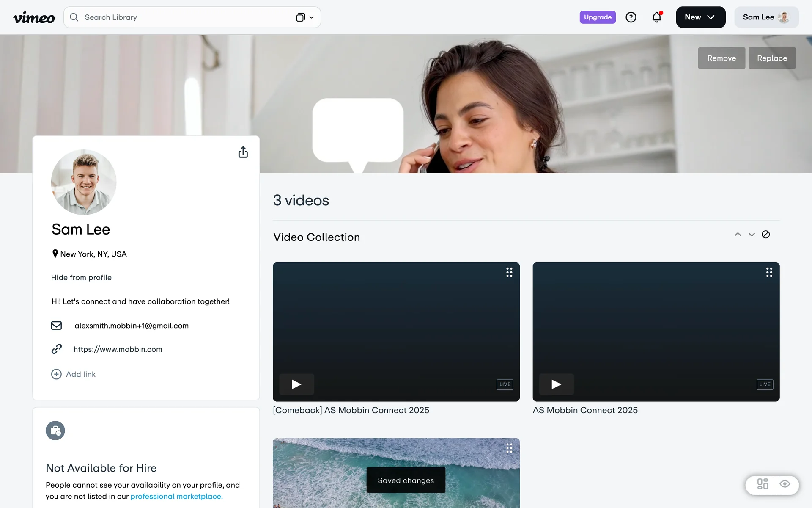Open the Sam Lee account menu
Screen dimensions: 812x508
[x=766, y=17]
